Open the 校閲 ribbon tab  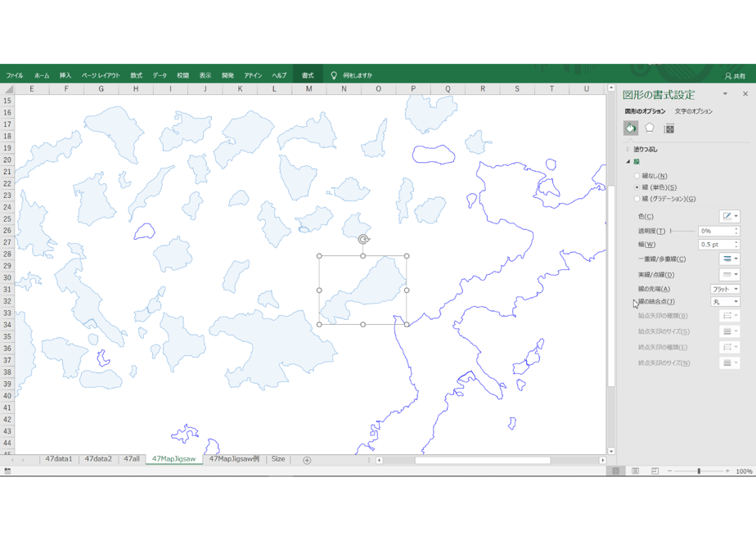[182, 76]
